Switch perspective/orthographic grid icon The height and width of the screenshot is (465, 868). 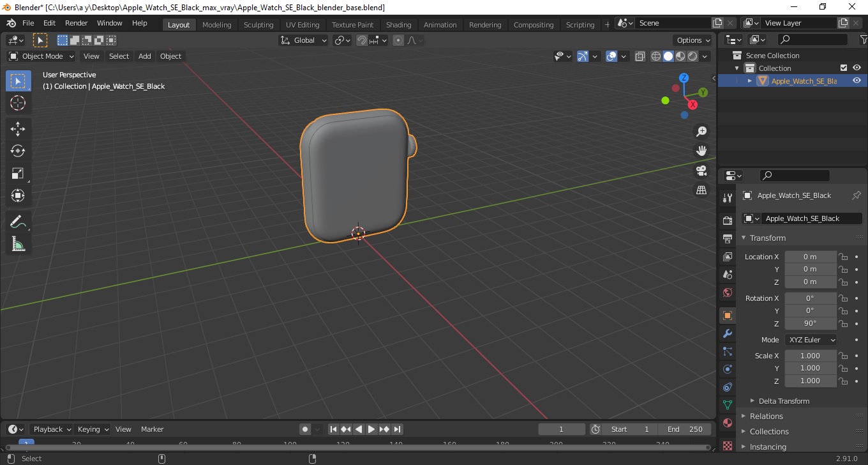click(701, 190)
